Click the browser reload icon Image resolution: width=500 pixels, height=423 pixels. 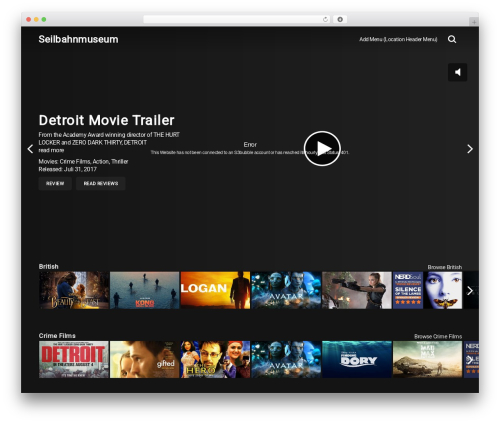click(x=325, y=19)
